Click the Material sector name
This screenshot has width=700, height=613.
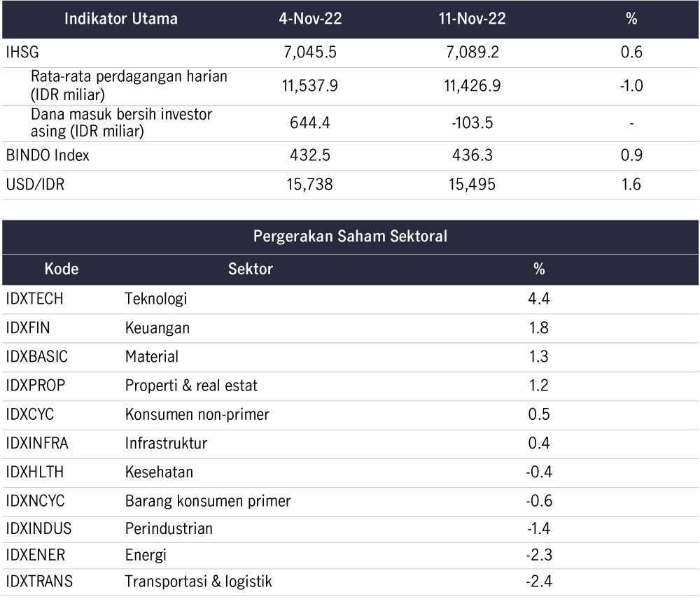152,356
